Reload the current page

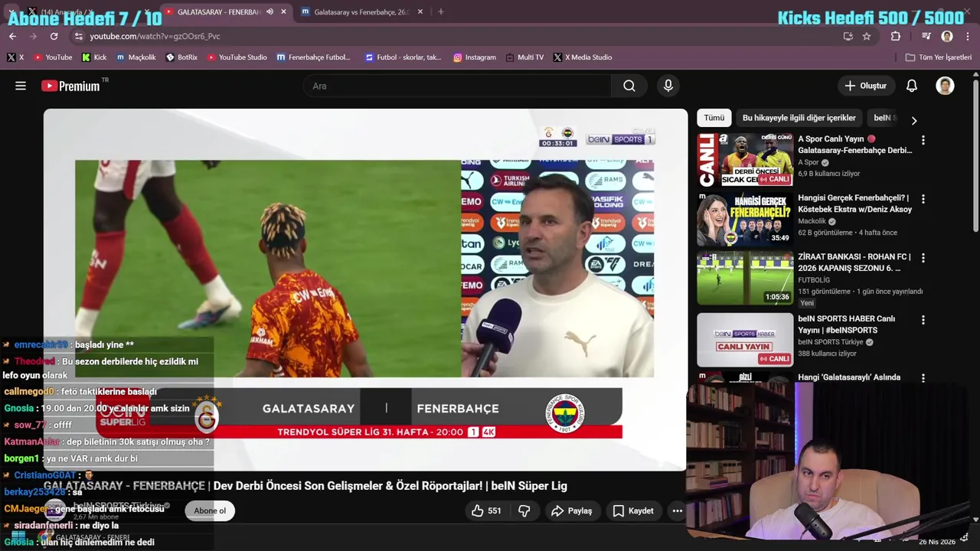(54, 36)
